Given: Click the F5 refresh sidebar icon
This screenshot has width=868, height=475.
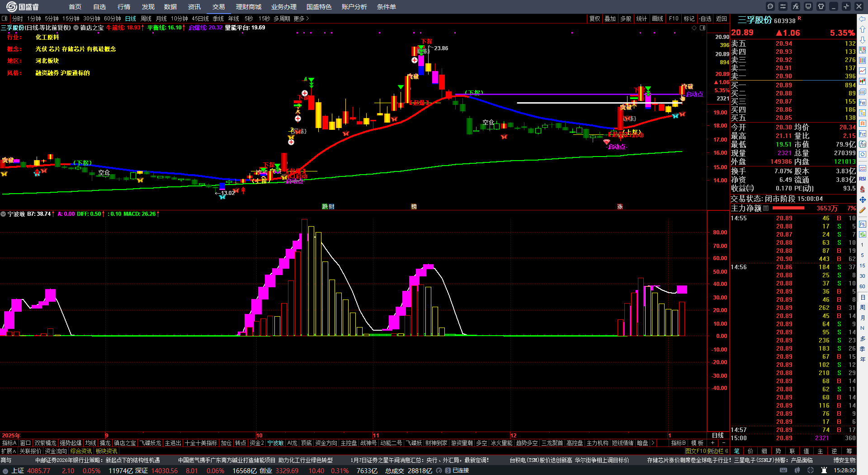Looking at the screenshot, I should click(863, 224).
